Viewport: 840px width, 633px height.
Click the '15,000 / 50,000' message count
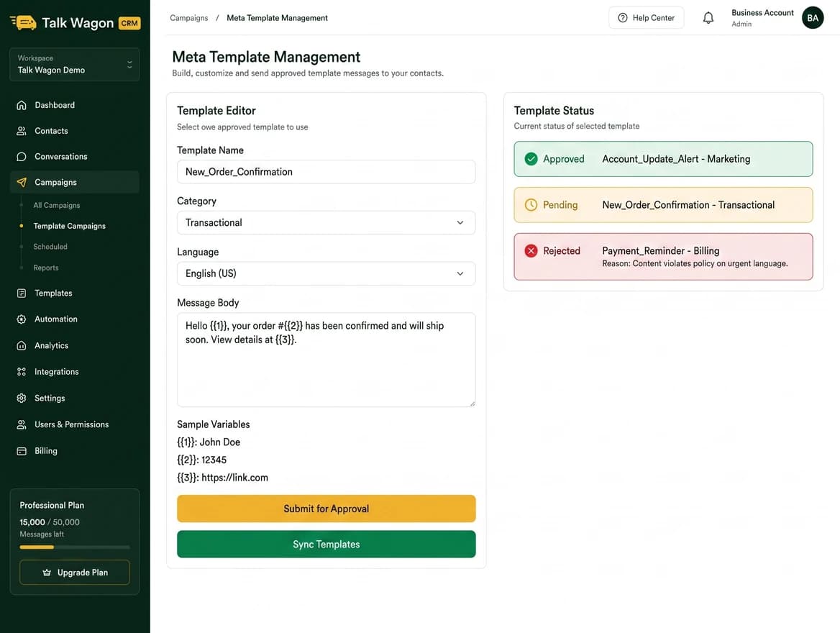[50, 522]
